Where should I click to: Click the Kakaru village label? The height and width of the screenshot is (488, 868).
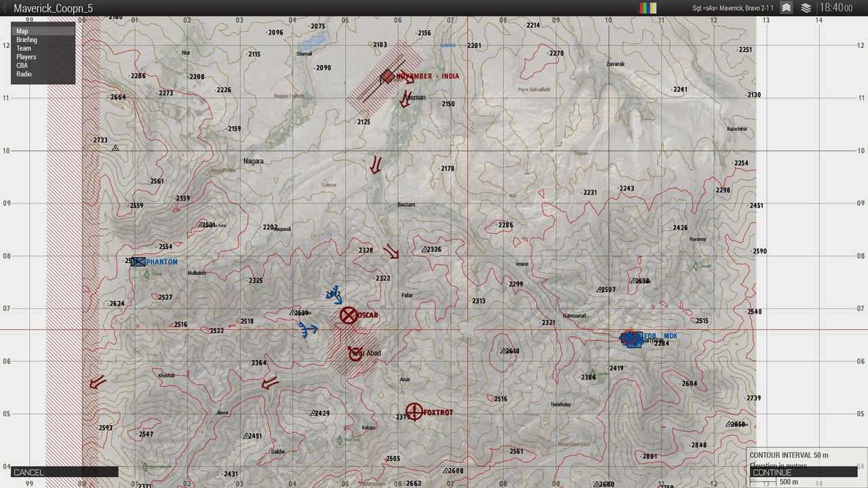[x=368, y=428]
